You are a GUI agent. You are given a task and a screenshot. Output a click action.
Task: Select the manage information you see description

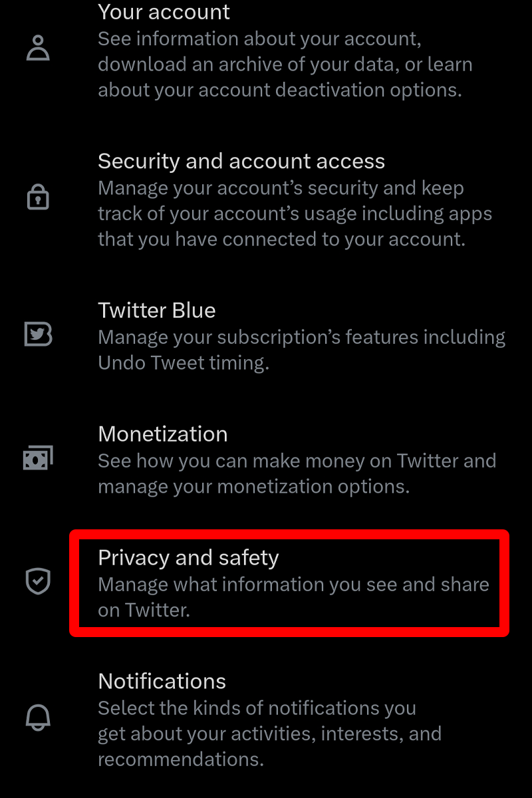tap(293, 597)
